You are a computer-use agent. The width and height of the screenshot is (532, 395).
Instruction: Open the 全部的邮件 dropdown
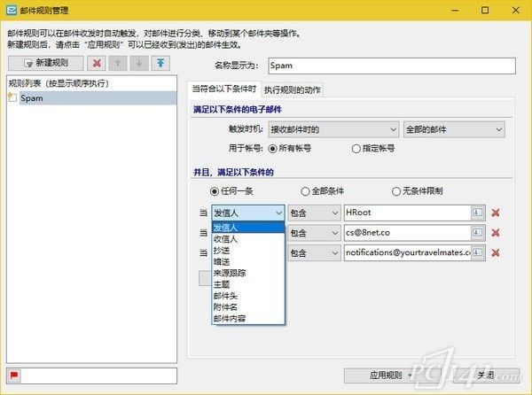(x=454, y=129)
